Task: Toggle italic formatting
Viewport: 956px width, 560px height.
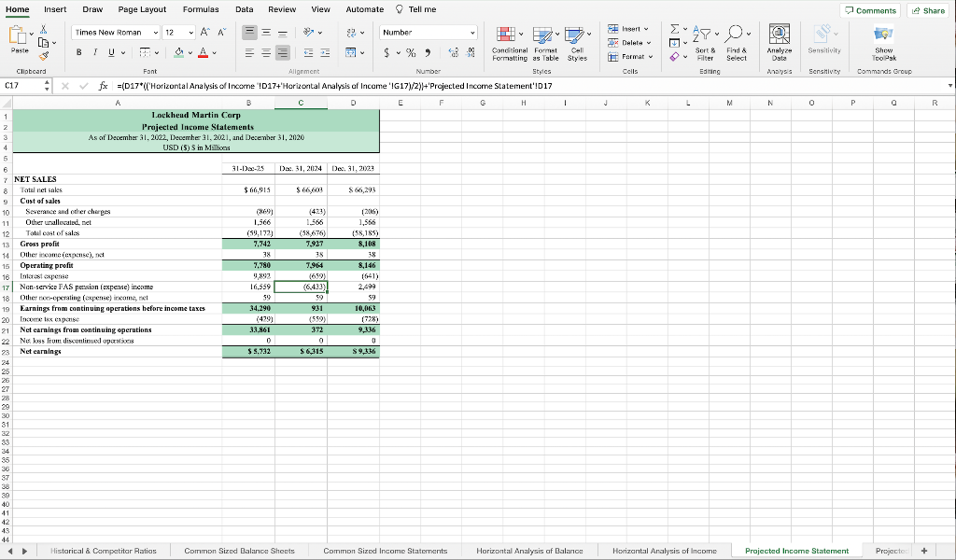Action: pyautogui.click(x=93, y=51)
